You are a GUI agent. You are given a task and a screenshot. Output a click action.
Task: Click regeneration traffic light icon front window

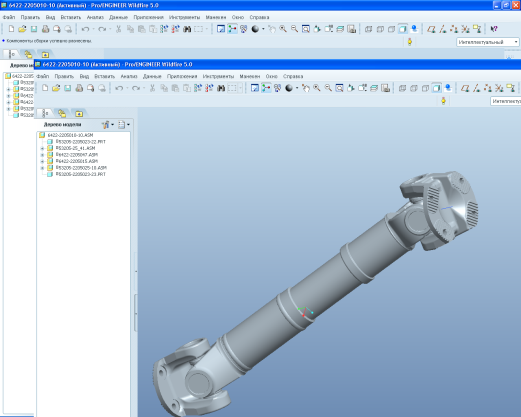(x=443, y=101)
